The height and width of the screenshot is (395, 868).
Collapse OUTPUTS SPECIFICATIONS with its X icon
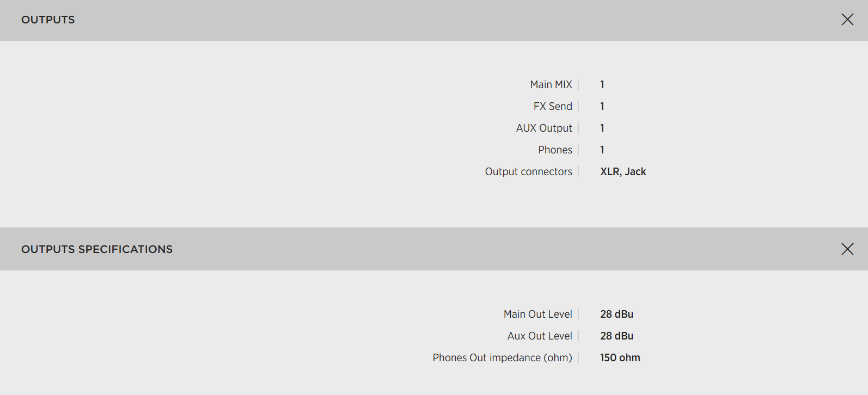pyautogui.click(x=847, y=249)
